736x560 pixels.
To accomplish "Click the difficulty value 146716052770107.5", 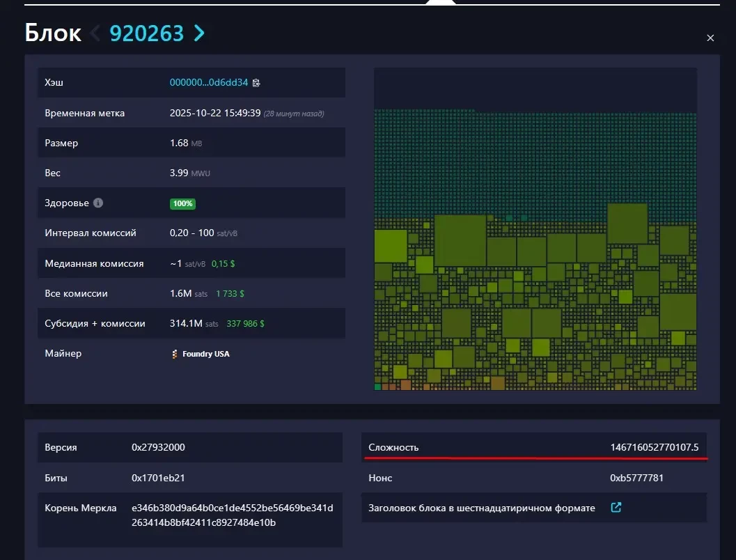I will (654, 447).
